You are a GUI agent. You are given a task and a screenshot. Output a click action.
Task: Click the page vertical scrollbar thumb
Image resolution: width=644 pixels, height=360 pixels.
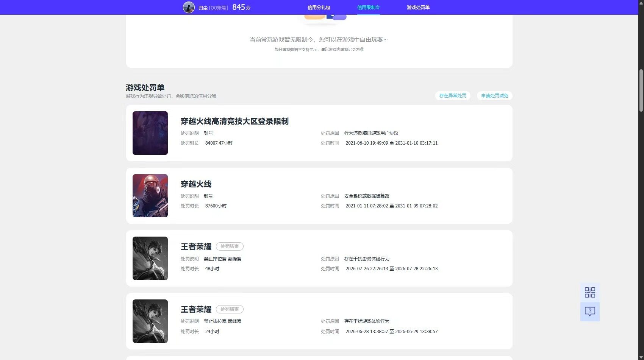coord(641,90)
